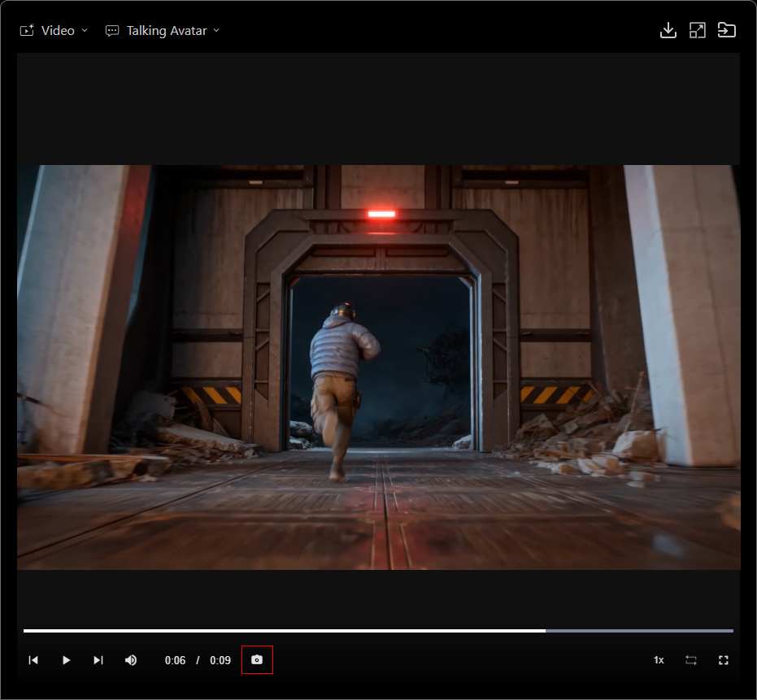This screenshot has height=700, width=757.
Task: Enter fullscreen mode
Action: click(723, 660)
